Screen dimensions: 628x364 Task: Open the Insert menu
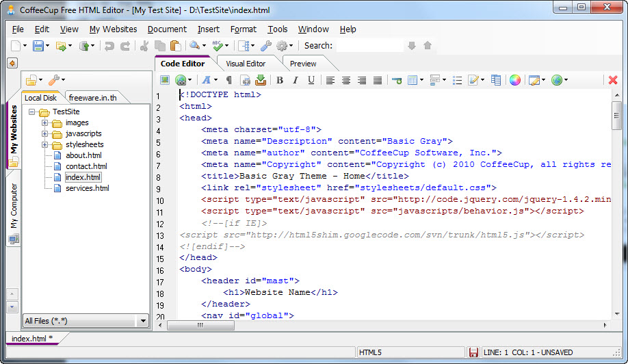point(209,29)
